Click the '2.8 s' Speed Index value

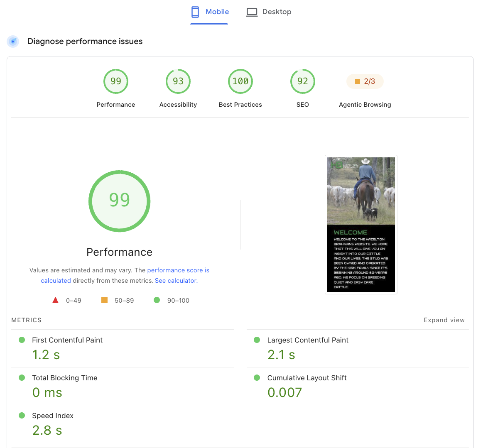tap(47, 431)
